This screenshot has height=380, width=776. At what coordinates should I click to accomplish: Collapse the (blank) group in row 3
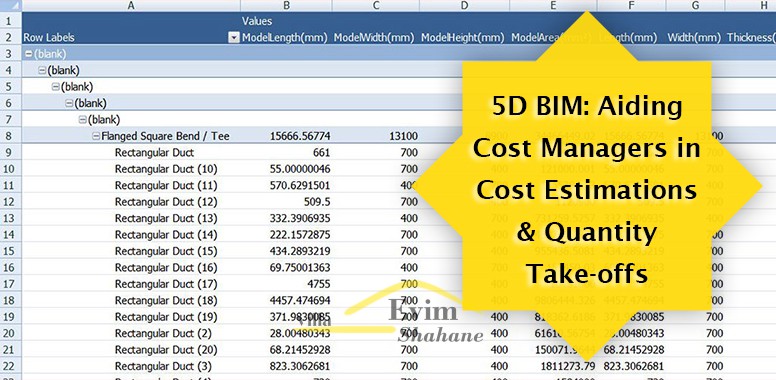[x=29, y=54]
